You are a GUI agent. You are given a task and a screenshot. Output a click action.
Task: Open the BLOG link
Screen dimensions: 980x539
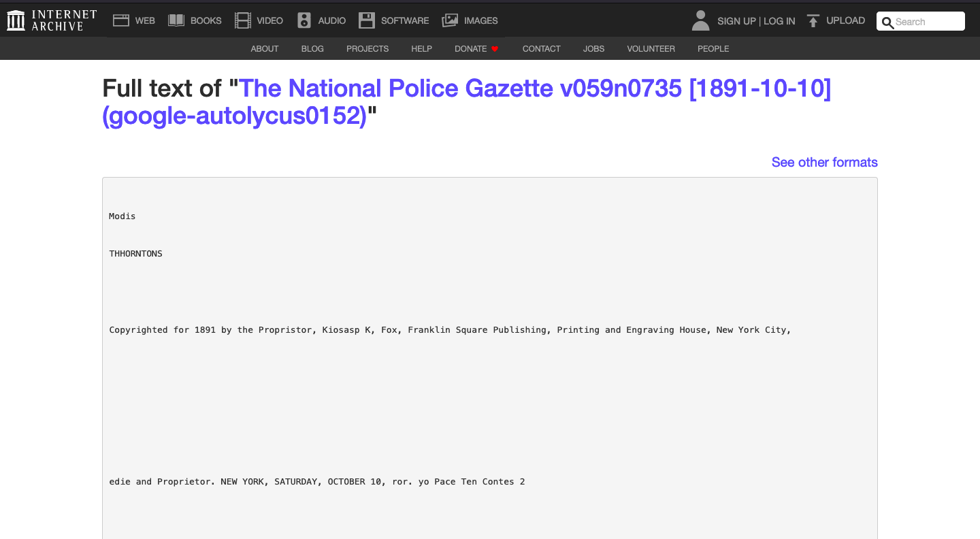[312, 49]
